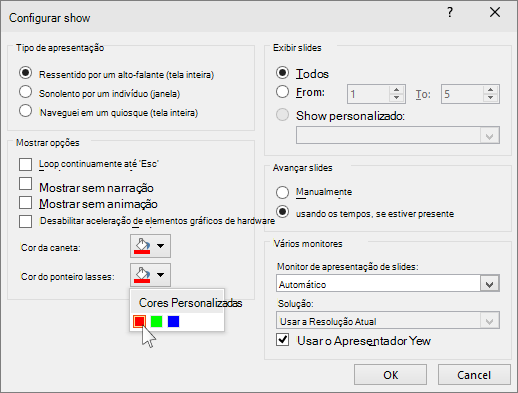The width and height of the screenshot is (518, 393).
Task: Choose 'Cores Personalizadas' menu entry
Action: [190, 303]
